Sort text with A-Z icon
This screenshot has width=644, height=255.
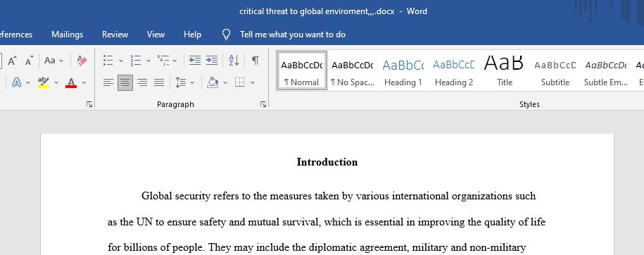click(234, 61)
